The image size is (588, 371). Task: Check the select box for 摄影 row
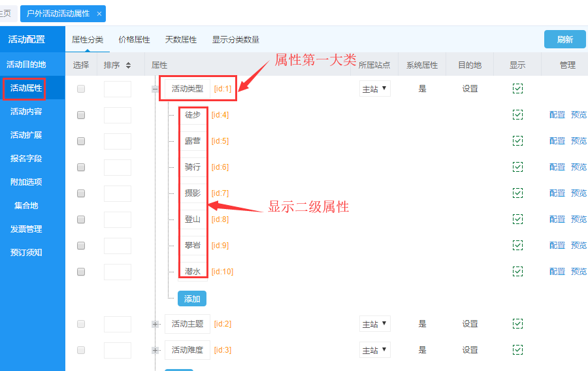click(81, 193)
